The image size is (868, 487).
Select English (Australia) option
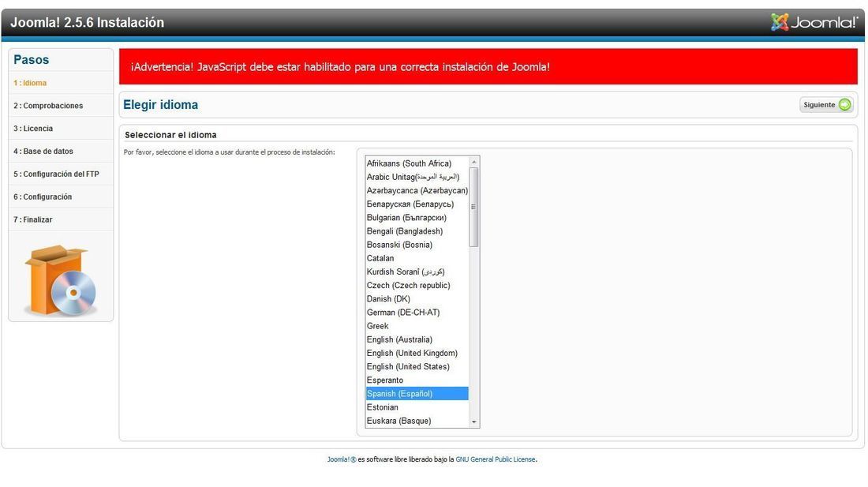(x=417, y=339)
